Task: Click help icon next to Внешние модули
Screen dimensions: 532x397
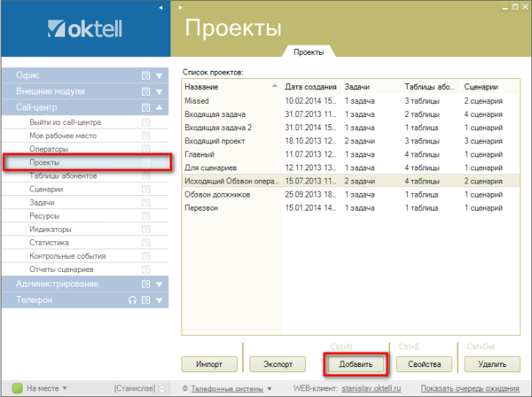Action: coord(145,91)
